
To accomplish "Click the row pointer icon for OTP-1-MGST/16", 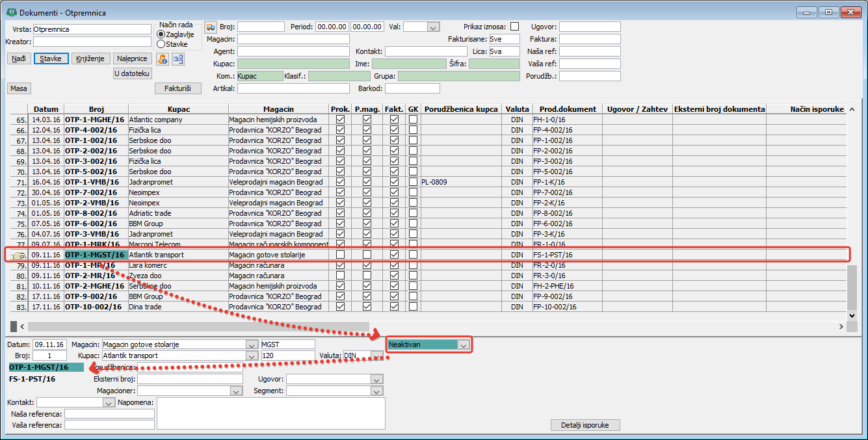I will [x=18, y=255].
